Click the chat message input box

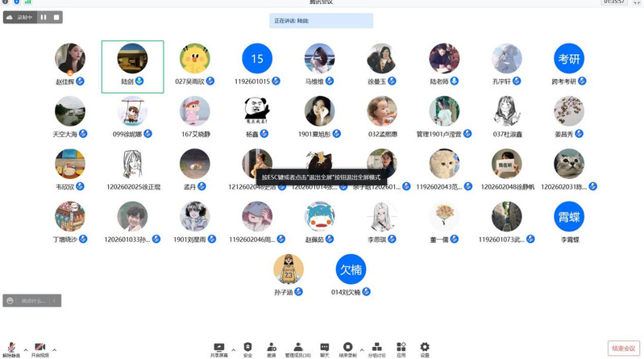[32, 300]
